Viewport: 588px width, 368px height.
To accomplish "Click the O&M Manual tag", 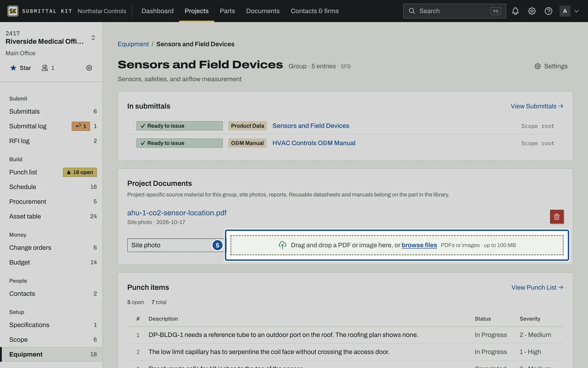I will (247, 143).
